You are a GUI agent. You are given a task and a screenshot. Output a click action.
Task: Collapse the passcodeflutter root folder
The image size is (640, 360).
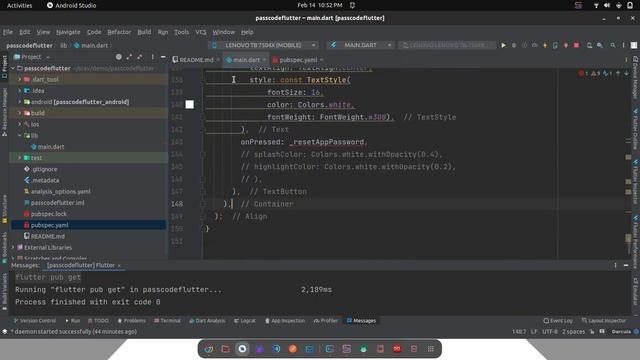13,68
